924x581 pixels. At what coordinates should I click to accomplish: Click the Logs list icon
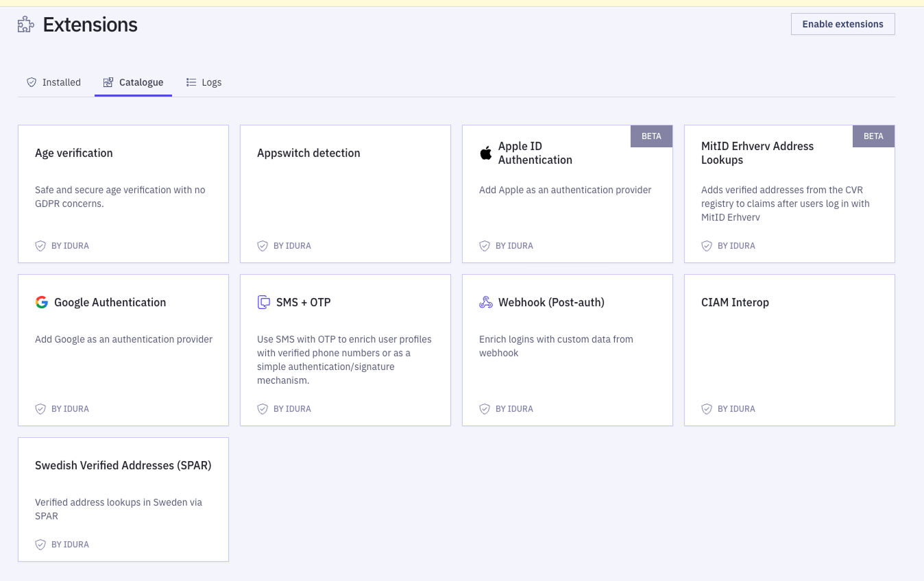pos(191,82)
